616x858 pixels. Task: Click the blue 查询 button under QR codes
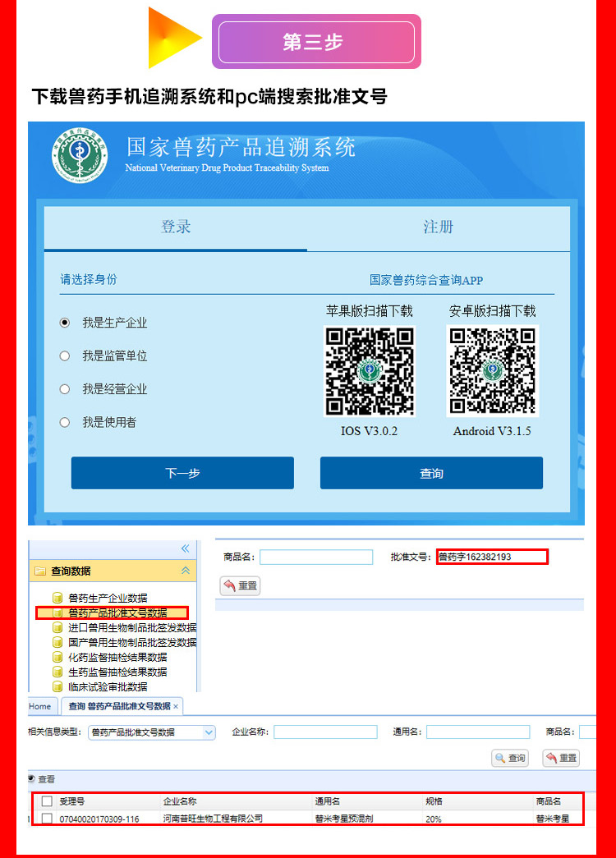pyautogui.click(x=431, y=473)
